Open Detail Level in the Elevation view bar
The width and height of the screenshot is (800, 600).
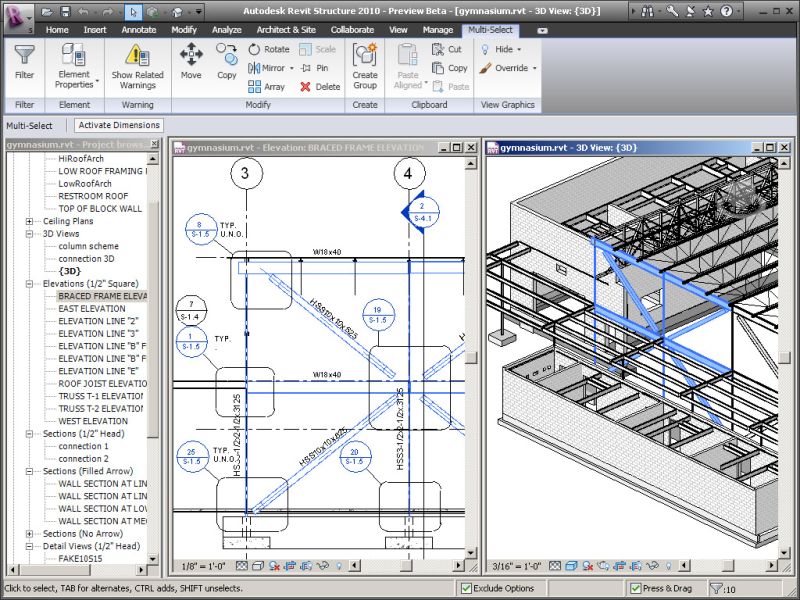click(x=242, y=566)
